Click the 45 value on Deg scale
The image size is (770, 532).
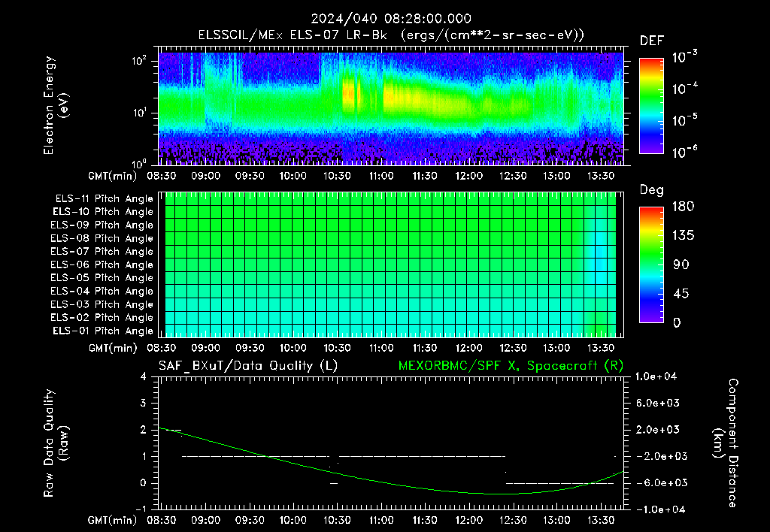point(681,294)
